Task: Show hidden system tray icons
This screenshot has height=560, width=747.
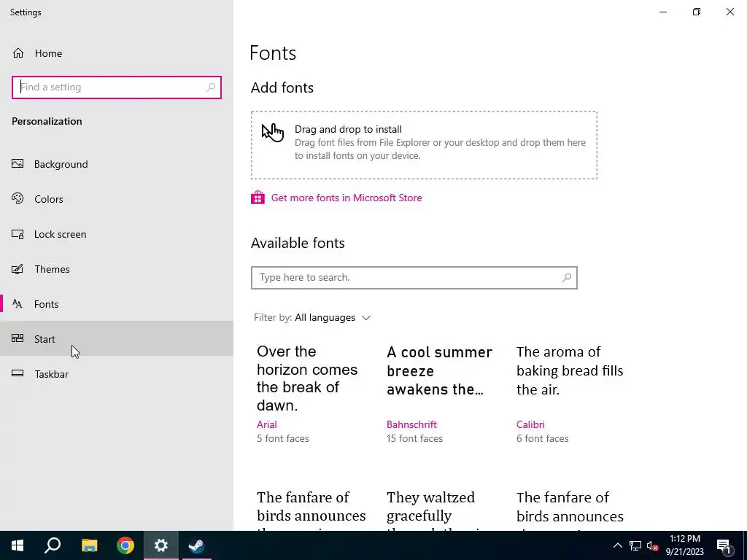Action: pos(617,545)
